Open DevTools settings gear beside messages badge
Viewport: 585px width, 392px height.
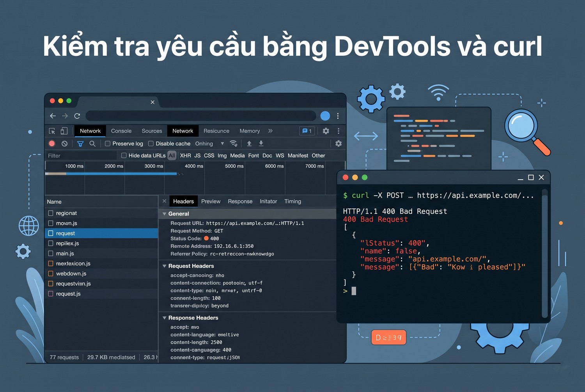[x=326, y=131]
